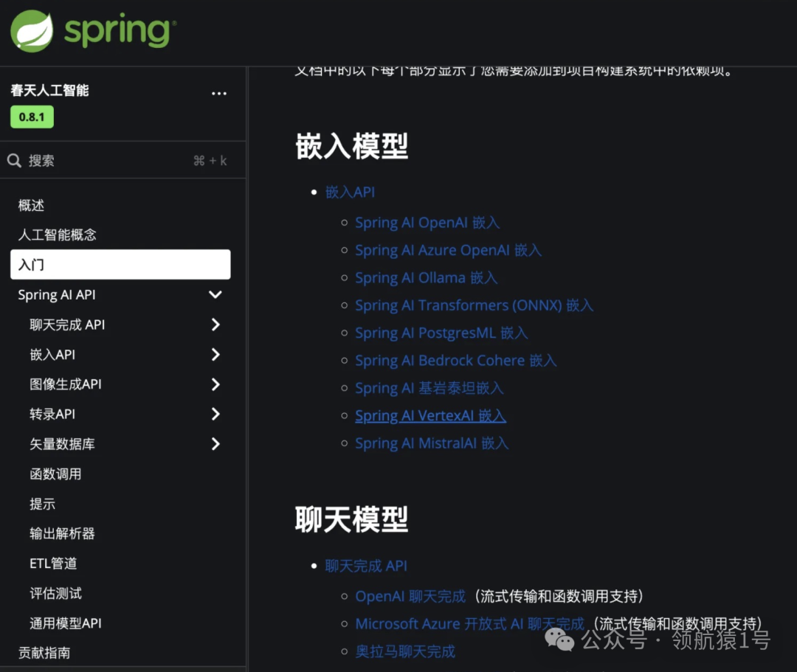Open the 聊天完成 API content link
This screenshot has width=797, height=672.
tap(366, 565)
